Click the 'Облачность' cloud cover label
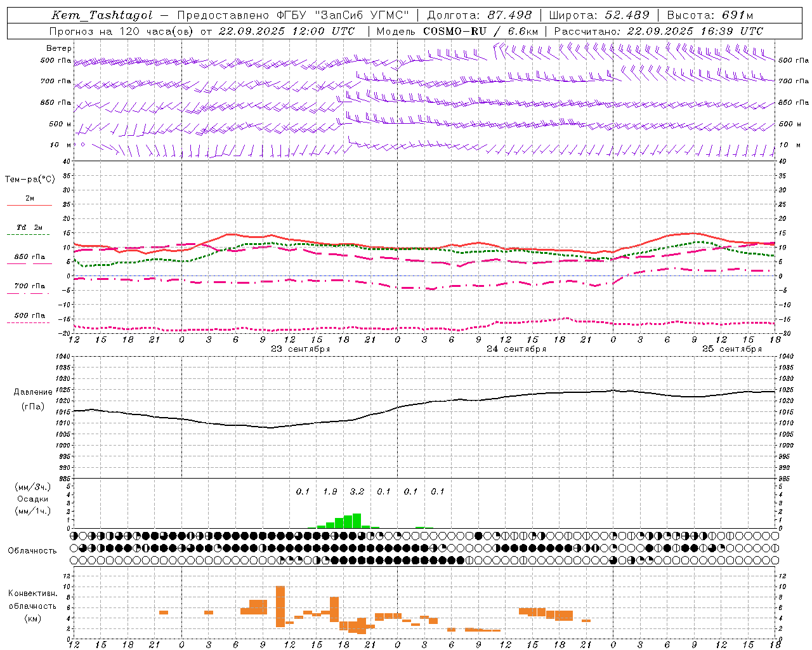 (x=32, y=551)
